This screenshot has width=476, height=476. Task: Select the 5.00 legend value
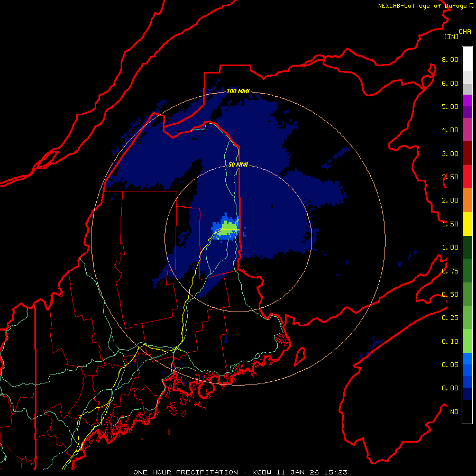450,106
